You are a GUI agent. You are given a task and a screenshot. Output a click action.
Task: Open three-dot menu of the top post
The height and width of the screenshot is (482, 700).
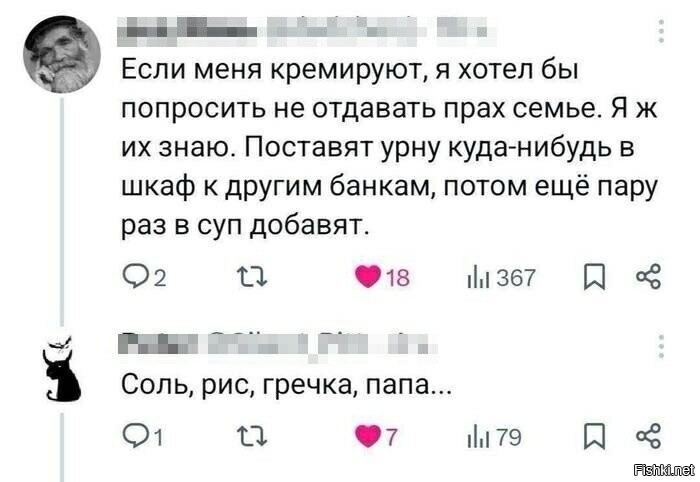coord(661,35)
